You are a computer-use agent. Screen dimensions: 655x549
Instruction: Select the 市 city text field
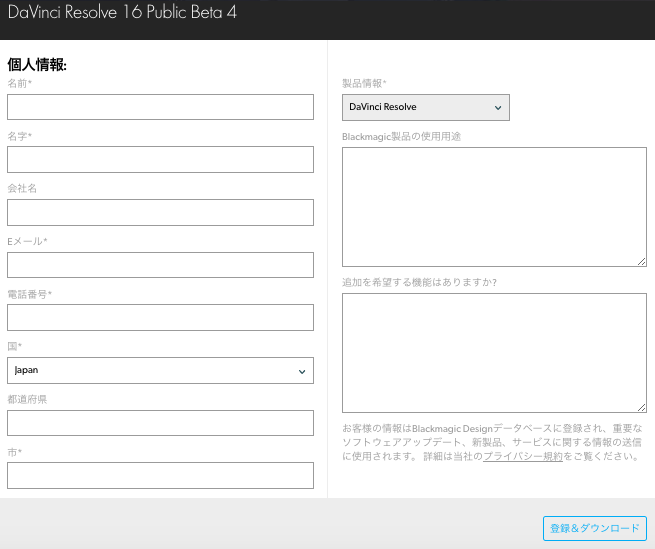click(x=160, y=476)
